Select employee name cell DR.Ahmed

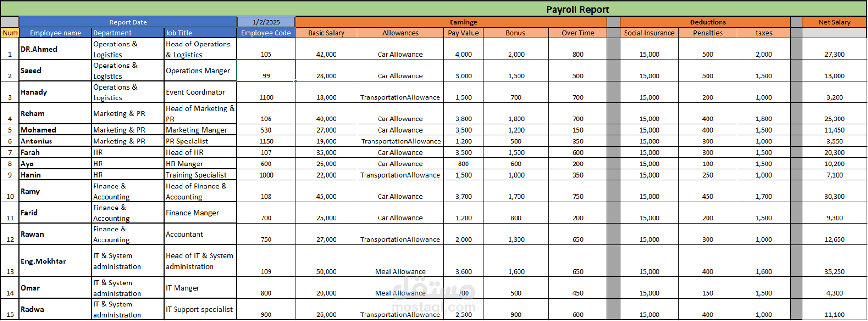pos(55,49)
